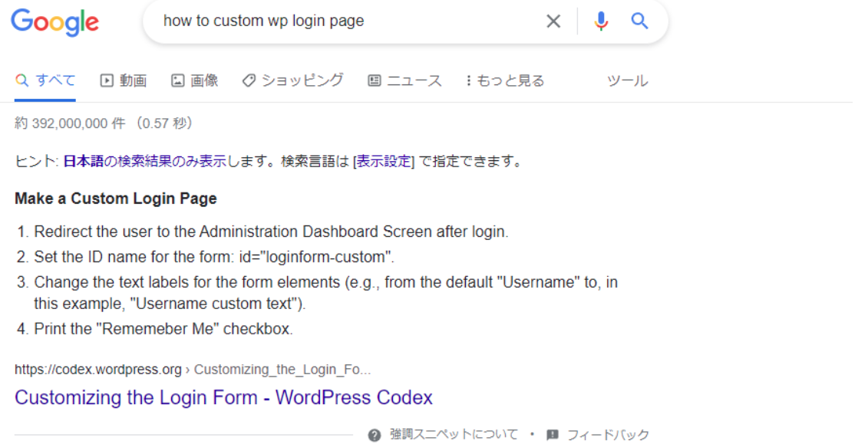Open the 表示設定 link
Viewport: 868px width, 444px height.
point(384,162)
